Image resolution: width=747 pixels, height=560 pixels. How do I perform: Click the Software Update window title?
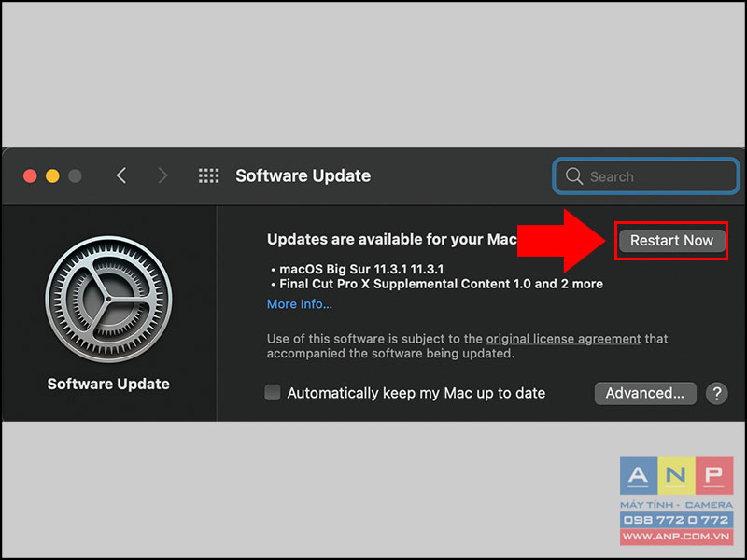[x=303, y=175]
